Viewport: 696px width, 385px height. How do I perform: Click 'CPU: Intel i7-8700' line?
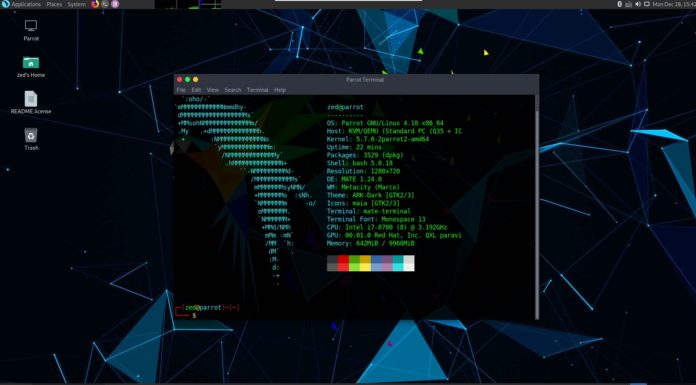click(x=387, y=227)
